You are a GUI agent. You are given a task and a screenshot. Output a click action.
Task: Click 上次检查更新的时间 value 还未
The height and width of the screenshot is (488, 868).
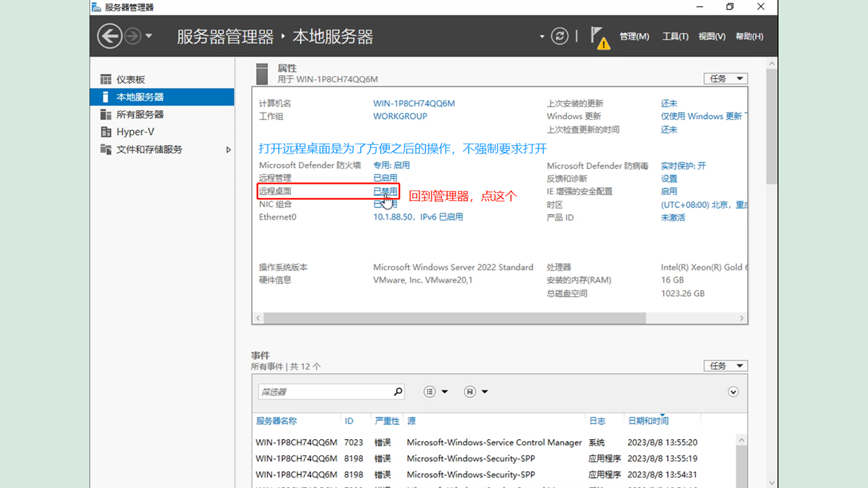669,129
